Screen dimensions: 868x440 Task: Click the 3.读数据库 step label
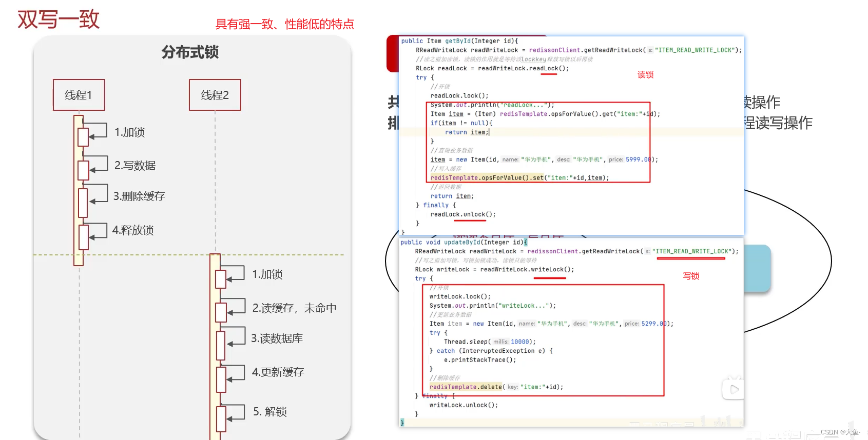click(x=277, y=338)
